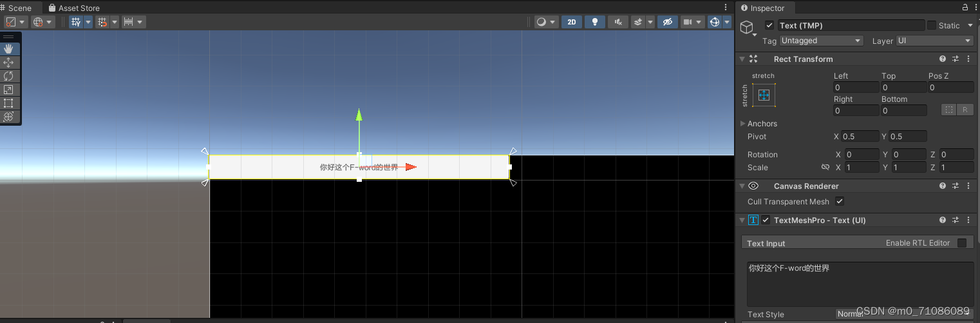
Task: Open the Scene view more-options menu
Action: 726,8
